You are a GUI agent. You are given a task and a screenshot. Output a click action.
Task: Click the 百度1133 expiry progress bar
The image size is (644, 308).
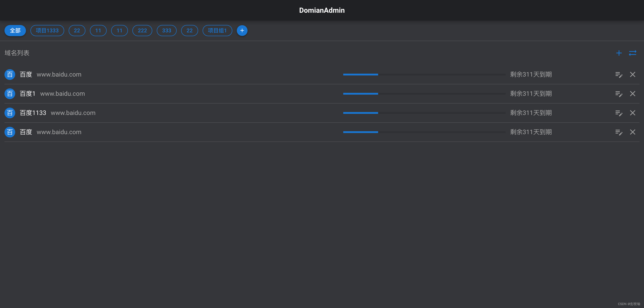[424, 113]
